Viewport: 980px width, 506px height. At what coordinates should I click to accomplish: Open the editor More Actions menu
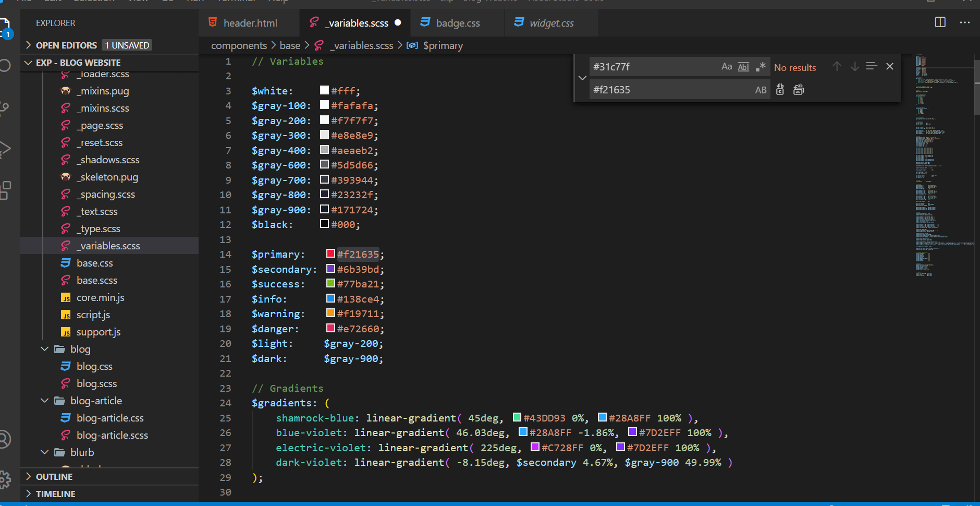point(965,22)
